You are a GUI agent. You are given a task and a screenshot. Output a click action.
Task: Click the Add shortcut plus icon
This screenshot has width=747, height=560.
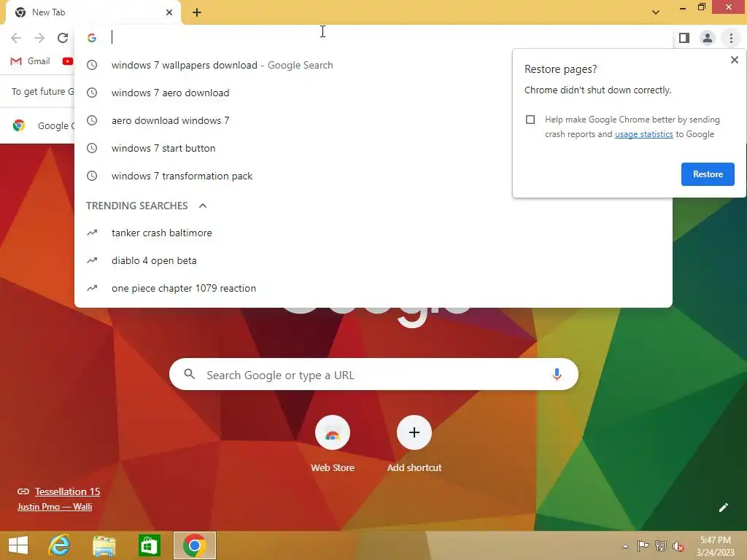(414, 432)
